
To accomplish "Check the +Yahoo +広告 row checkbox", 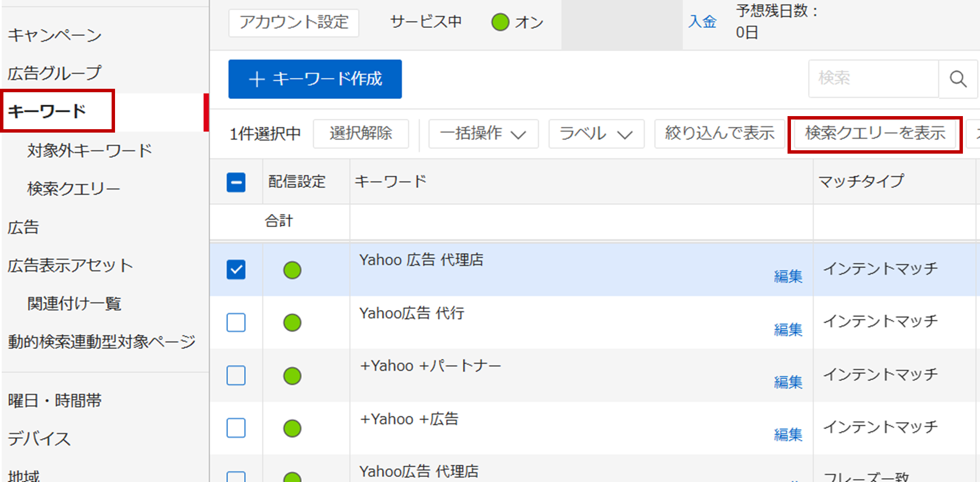I will (236, 428).
